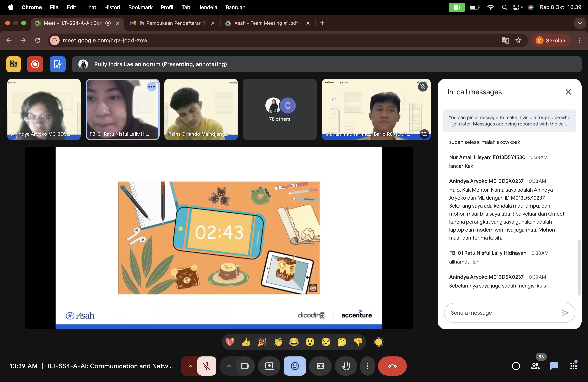
Task: Open meeting details info icon
Action: coord(516,366)
